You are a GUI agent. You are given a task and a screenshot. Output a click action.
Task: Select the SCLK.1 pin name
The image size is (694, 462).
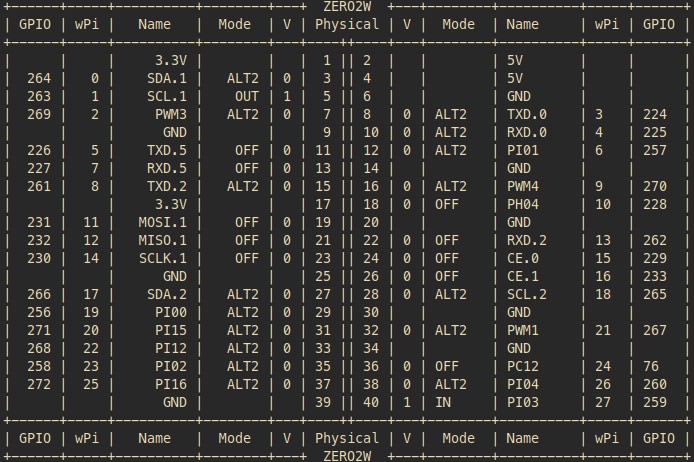[x=162, y=258]
